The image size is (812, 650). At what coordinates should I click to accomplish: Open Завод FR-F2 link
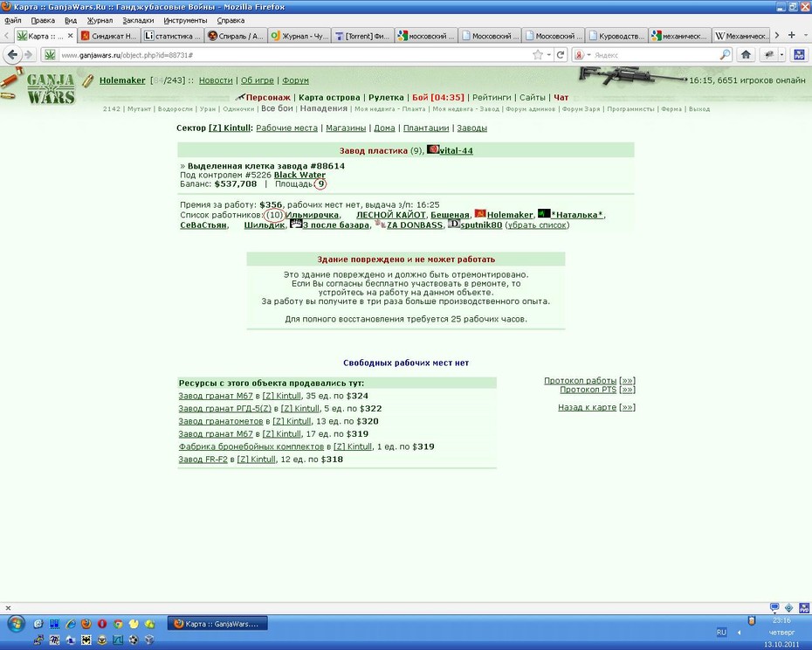pyautogui.click(x=203, y=460)
